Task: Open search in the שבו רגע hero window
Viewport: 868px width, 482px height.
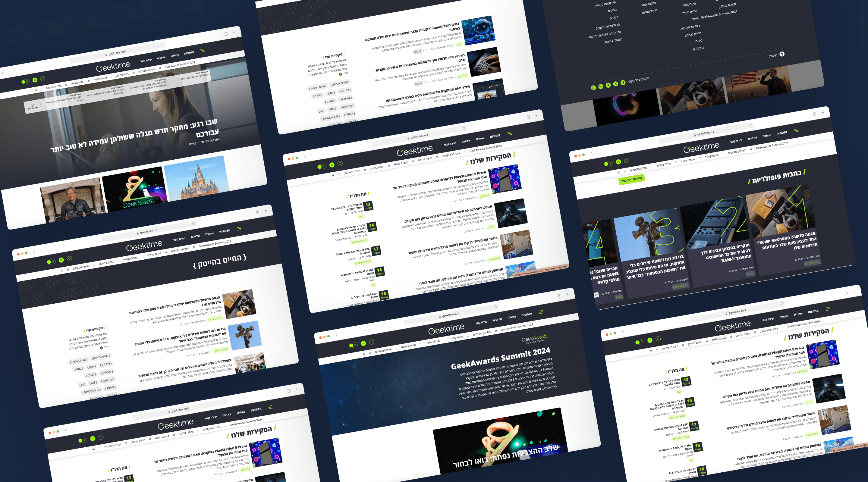Action: click(x=42, y=79)
